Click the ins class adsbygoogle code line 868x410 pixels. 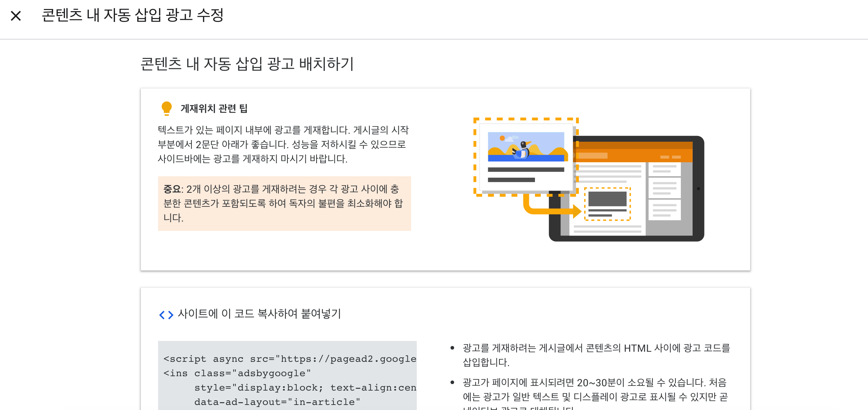point(237,373)
